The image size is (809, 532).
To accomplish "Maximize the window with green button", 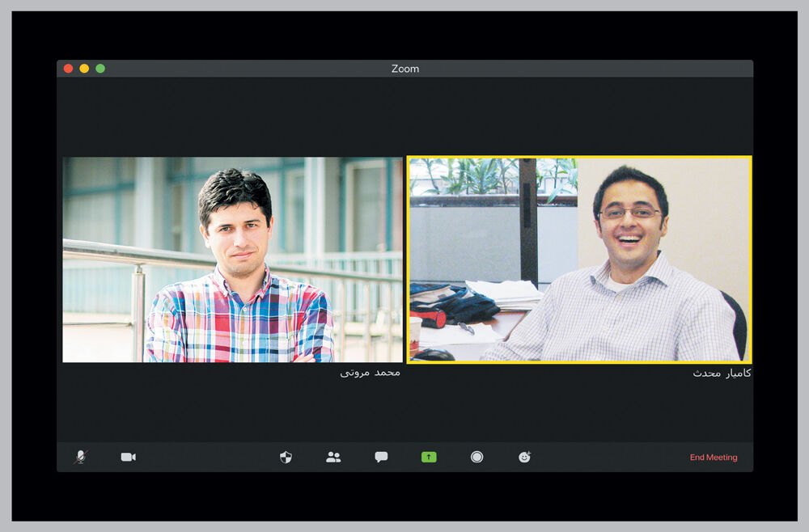I will click(100, 69).
